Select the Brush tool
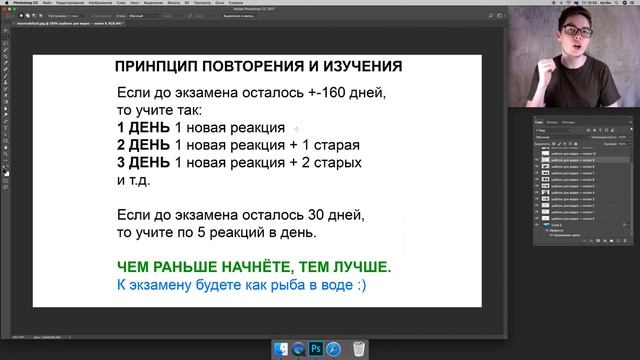The width and height of the screenshot is (640, 360). (x=6, y=76)
